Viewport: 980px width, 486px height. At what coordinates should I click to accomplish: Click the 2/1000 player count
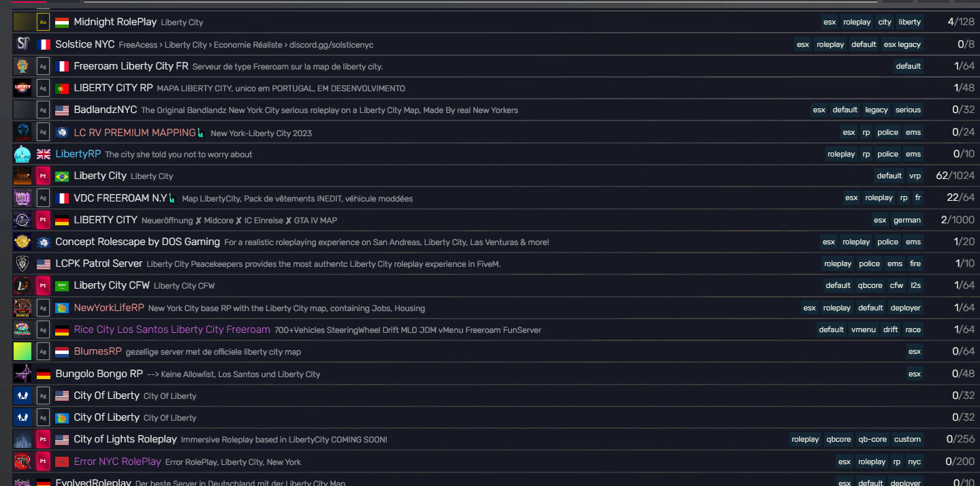pyautogui.click(x=958, y=220)
